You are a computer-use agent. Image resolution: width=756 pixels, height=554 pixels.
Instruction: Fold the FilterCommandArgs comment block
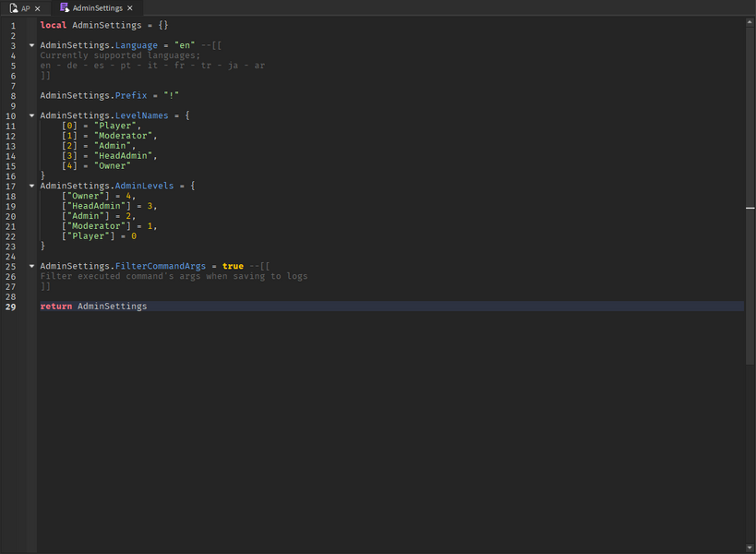tap(32, 266)
